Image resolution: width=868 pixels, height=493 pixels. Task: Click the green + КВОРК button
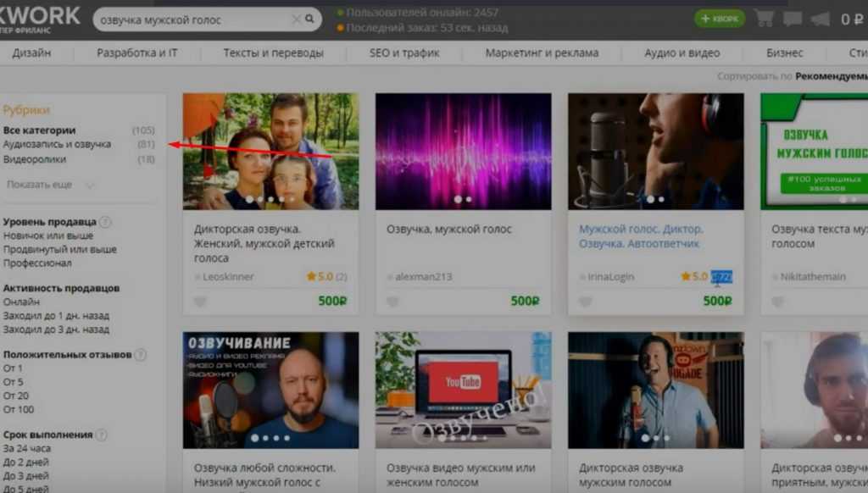(720, 19)
